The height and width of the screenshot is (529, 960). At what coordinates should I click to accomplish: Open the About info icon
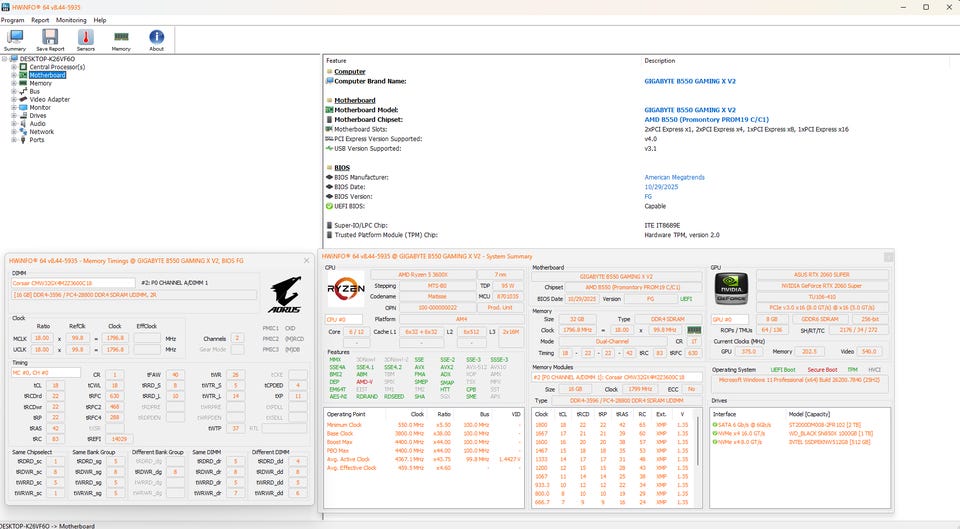click(156, 38)
